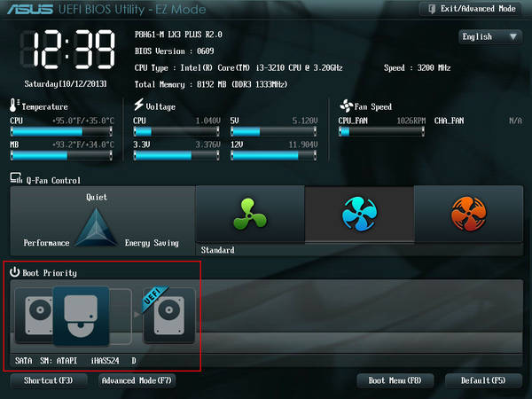This screenshot has width=532, height=399.
Task: Switch to Advanced Mode (F7)
Action: (x=137, y=380)
